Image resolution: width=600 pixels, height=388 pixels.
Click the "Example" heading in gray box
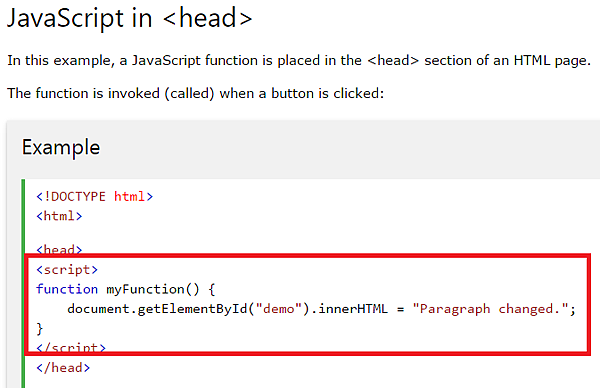[x=61, y=147]
